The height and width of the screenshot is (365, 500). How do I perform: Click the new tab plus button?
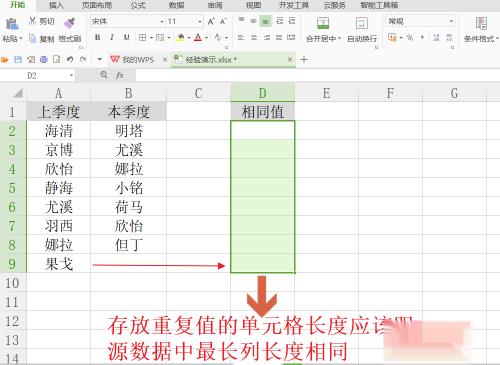304,60
